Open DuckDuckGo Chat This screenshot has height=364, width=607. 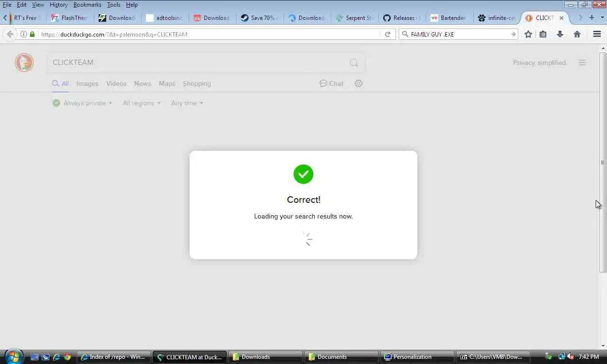(x=331, y=83)
